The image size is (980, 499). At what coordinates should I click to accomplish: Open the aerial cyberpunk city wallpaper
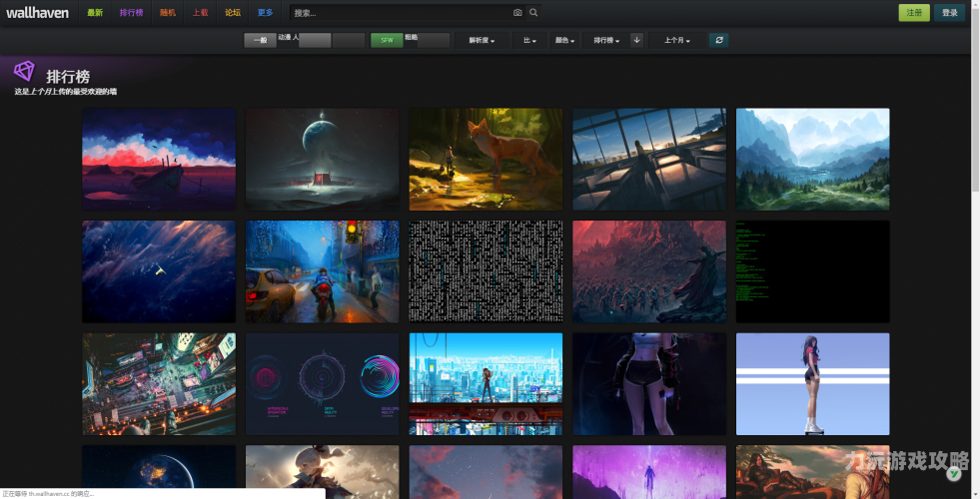click(x=159, y=384)
